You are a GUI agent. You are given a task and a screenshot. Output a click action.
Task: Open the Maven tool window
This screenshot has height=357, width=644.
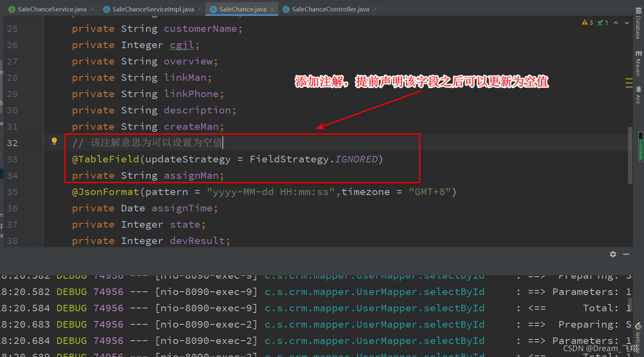[x=638, y=63]
